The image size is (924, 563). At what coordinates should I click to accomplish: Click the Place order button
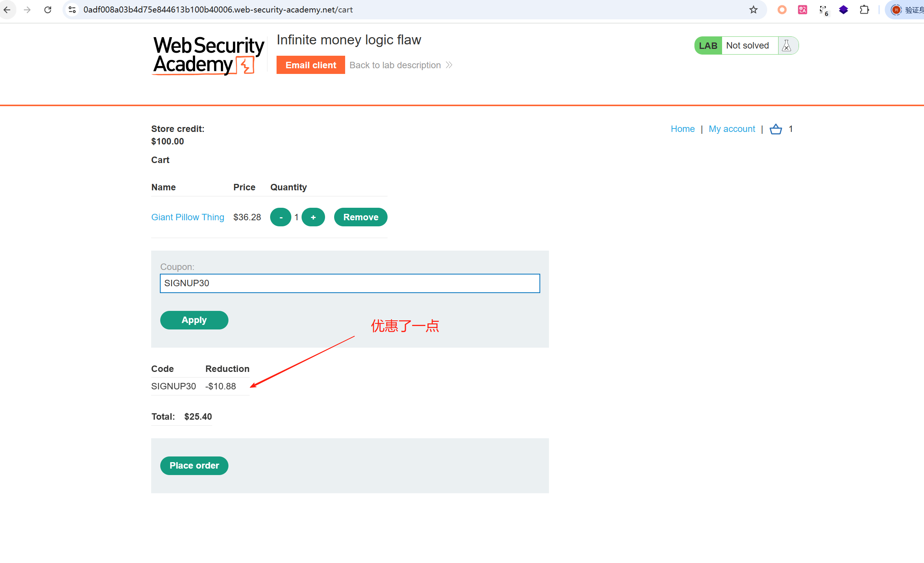click(x=194, y=466)
